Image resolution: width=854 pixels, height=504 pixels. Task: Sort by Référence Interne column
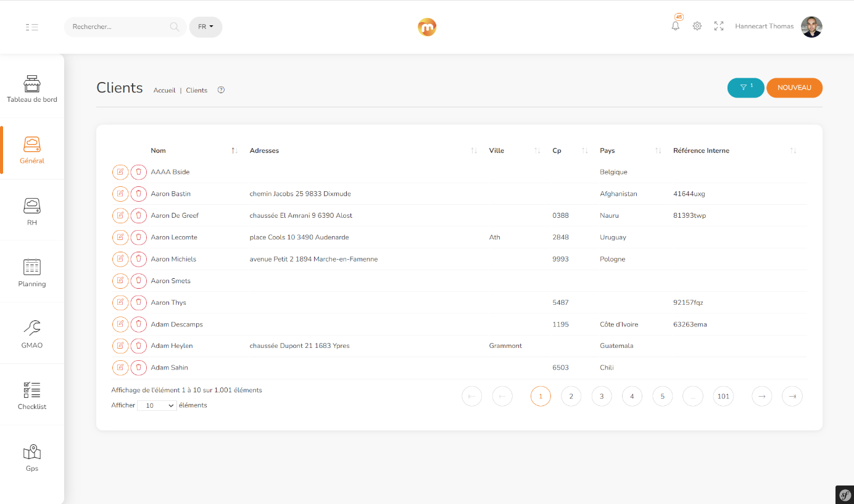(x=701, y=151)
